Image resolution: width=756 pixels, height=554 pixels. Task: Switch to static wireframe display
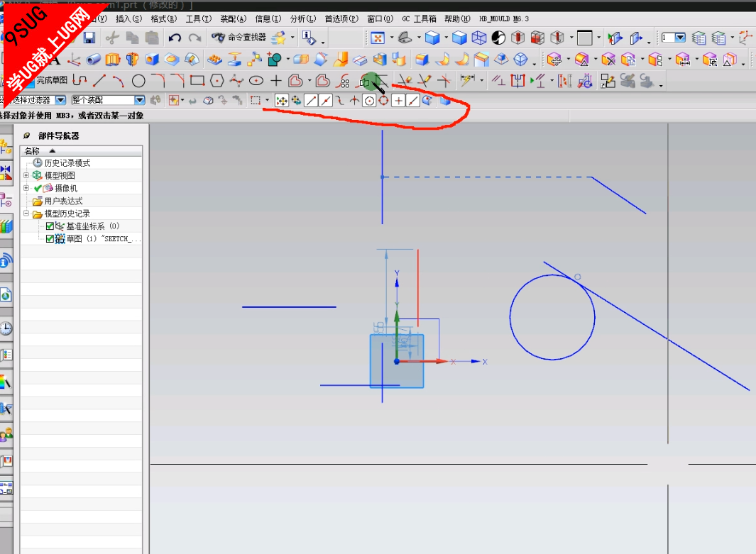click(x=478, y=38)
